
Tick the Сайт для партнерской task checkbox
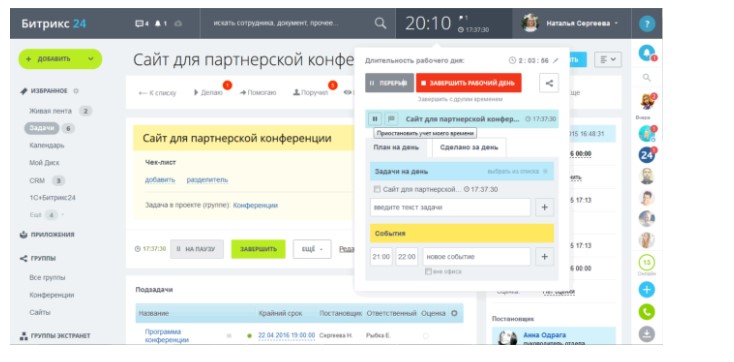377,190
